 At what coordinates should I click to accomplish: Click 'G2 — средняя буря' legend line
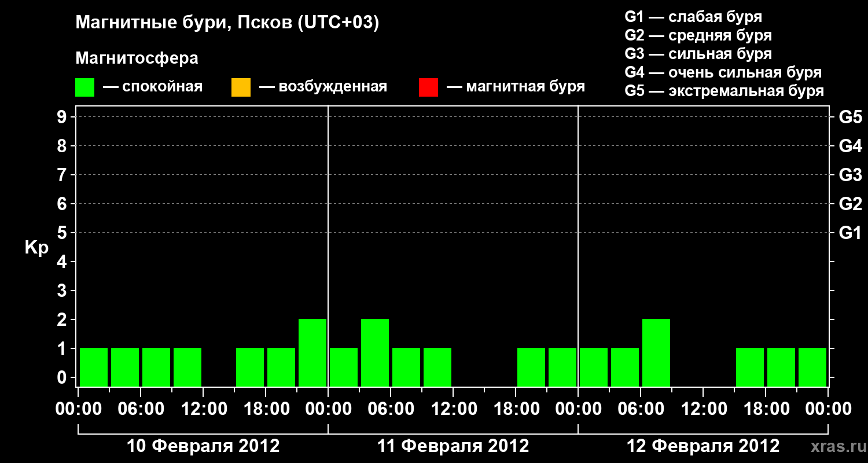click(x=698, y=35)
